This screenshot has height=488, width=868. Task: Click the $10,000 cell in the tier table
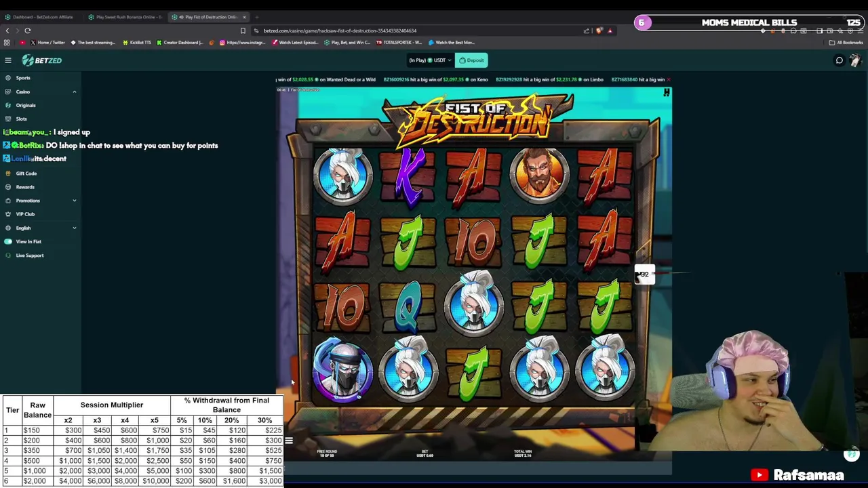coord(155,481)
